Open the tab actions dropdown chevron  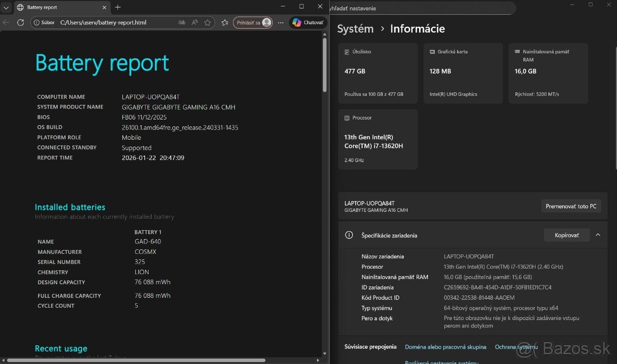[6, 7]
